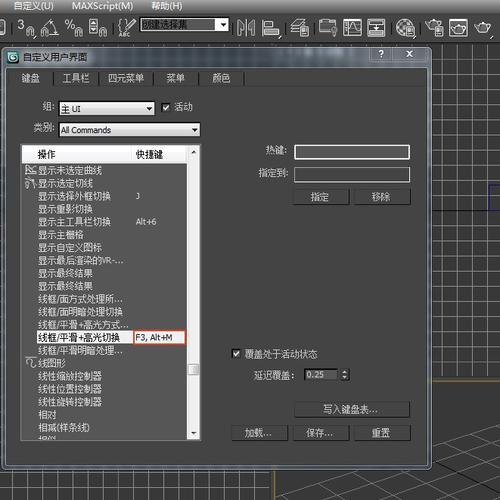This screenshot has width=500, height=500.
Task: Open the 自定义(U) menu
Action: pos(33,6)
